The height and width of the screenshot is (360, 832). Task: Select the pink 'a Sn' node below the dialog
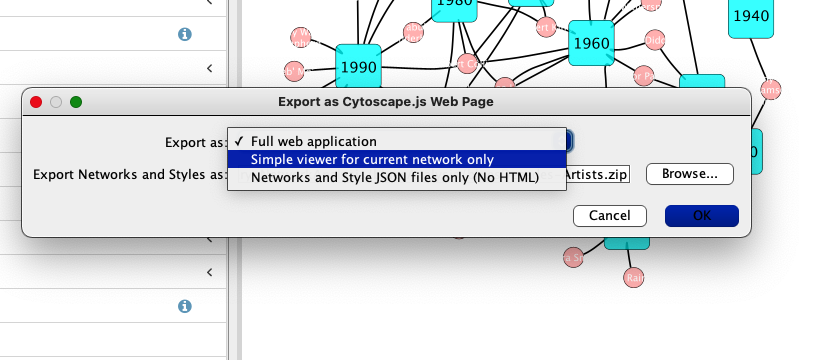pos(574,258)
